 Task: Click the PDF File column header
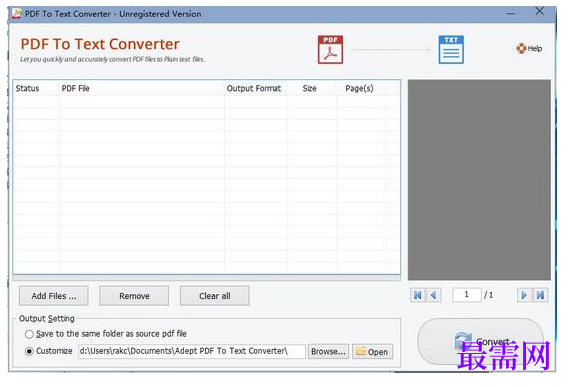click(142, 88)
